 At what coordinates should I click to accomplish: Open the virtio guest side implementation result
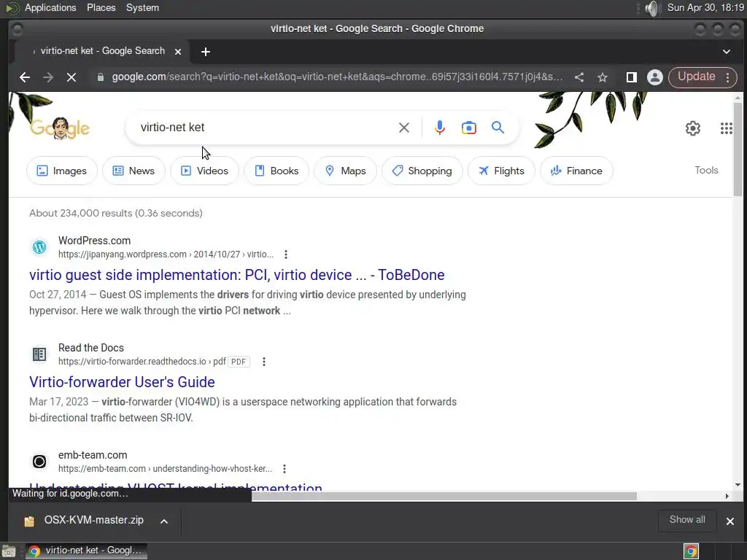point(237,275)
